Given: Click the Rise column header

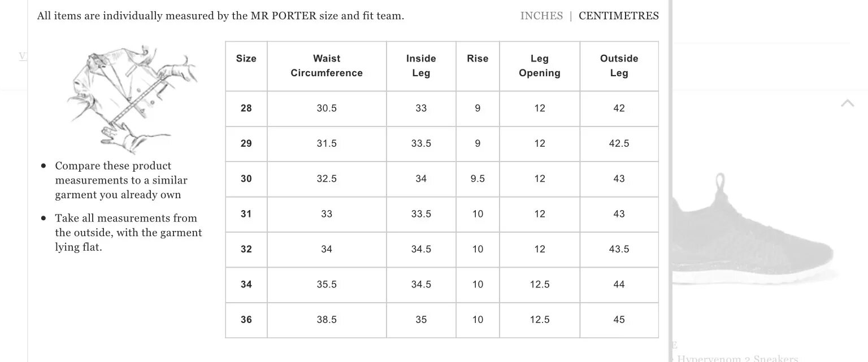Looking at the screenshot, I should (x=478, y=59).
